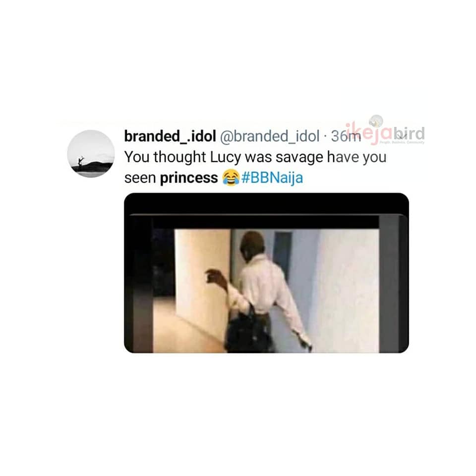The width and height of the screenshot is (476, 476).
Task: Open the branded_.idol profile avatar
Action: coord(91,154)
